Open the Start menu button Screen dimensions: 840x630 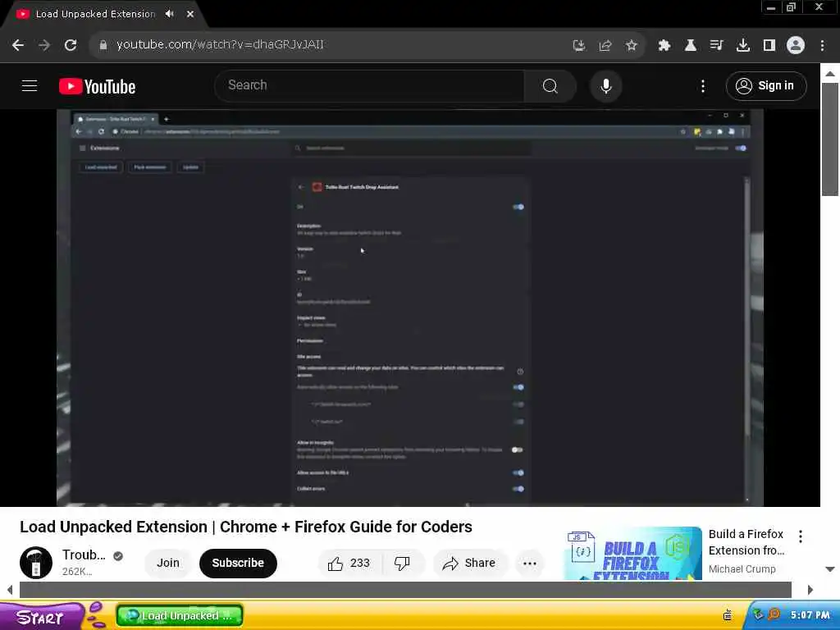pos(41,617)
